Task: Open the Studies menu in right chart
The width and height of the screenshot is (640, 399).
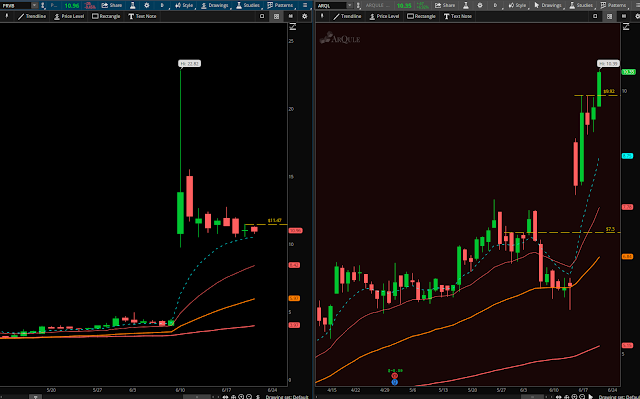Action: coord(581,5)
